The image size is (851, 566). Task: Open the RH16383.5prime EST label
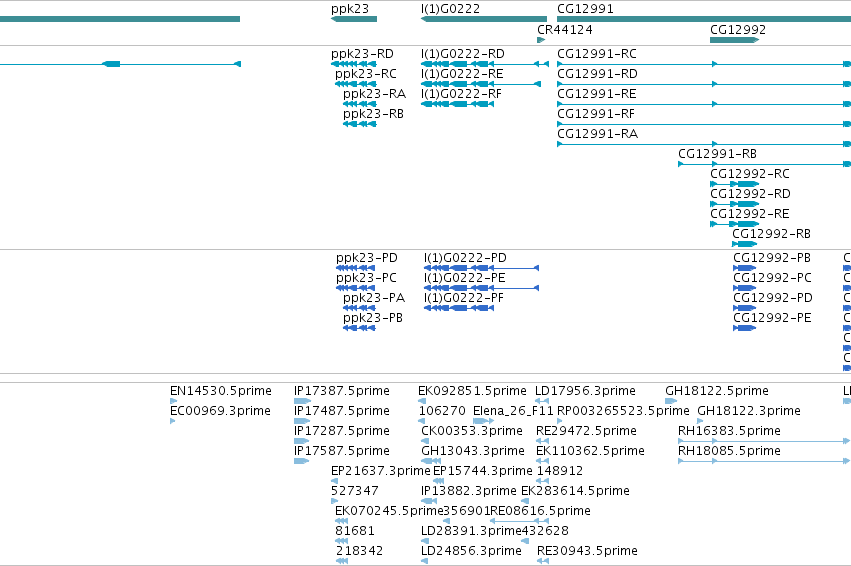point(729,431)
